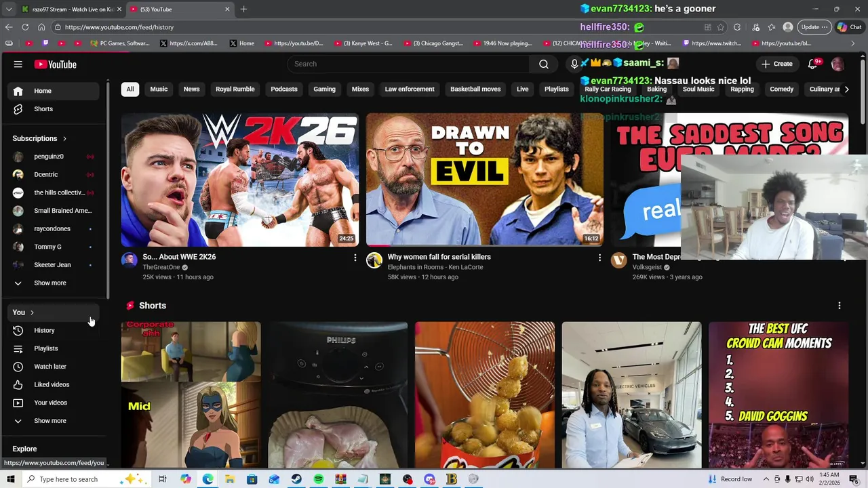Open Playlists in the sidebar
Viewport: 868px width, 488px height.
tap(54, 348)
